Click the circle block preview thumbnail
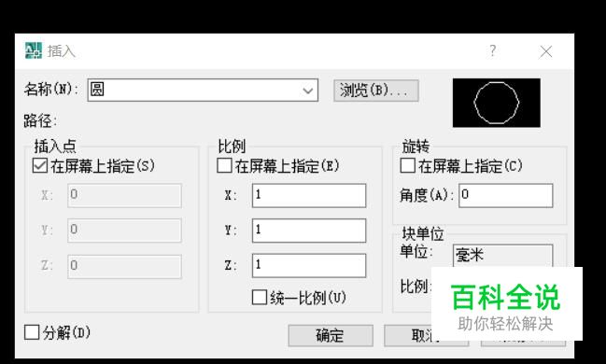The width and height of the screenshot is (606, 364). [x=497, y=103]
